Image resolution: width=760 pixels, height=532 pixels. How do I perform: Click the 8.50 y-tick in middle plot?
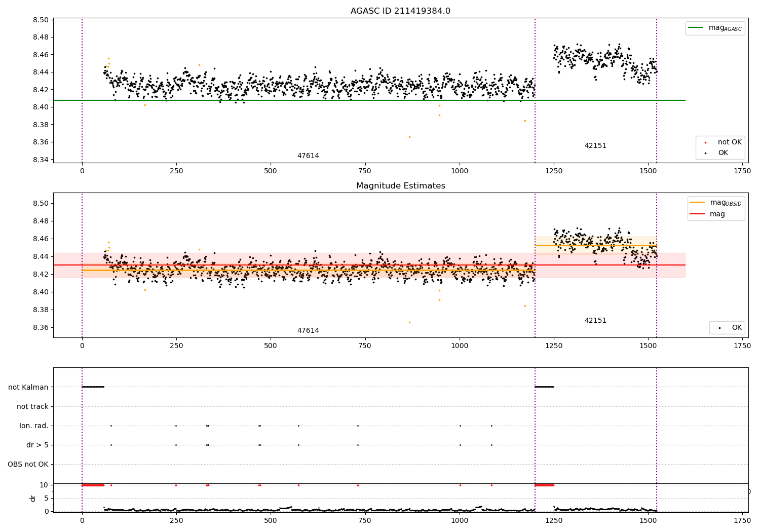tap(40, 204)
